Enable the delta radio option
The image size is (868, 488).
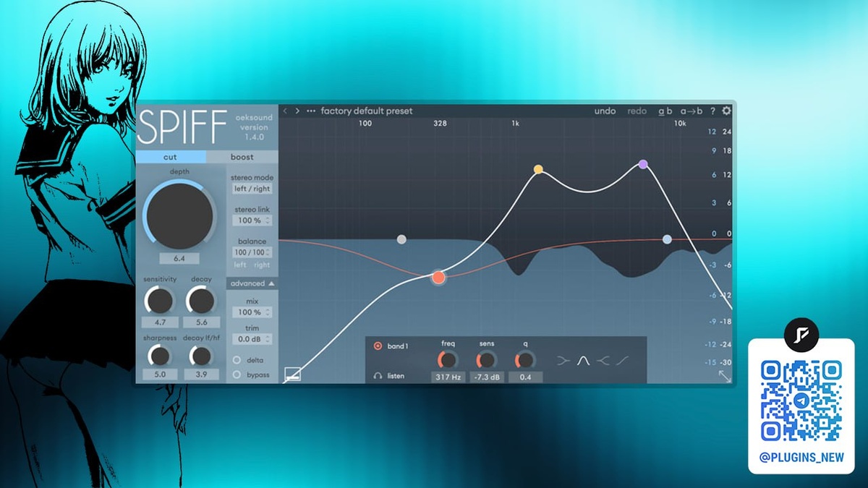pyautogui.click(x=236, y=359)
